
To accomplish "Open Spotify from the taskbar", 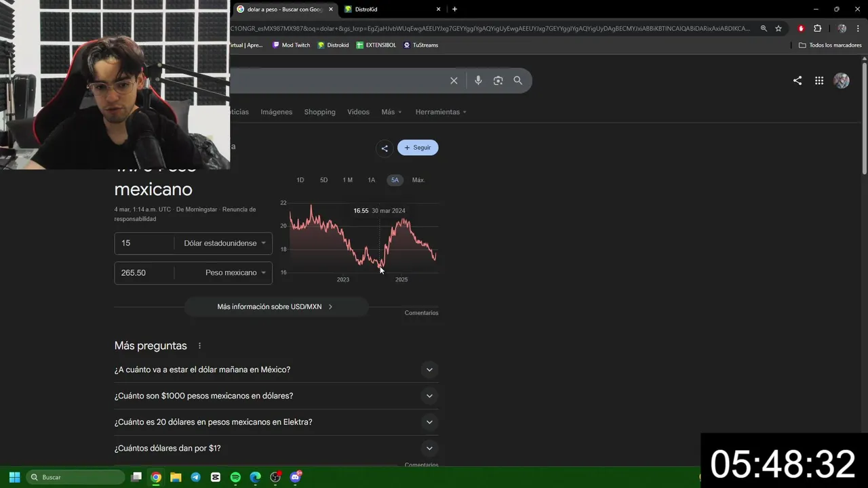I will [235, 477].
